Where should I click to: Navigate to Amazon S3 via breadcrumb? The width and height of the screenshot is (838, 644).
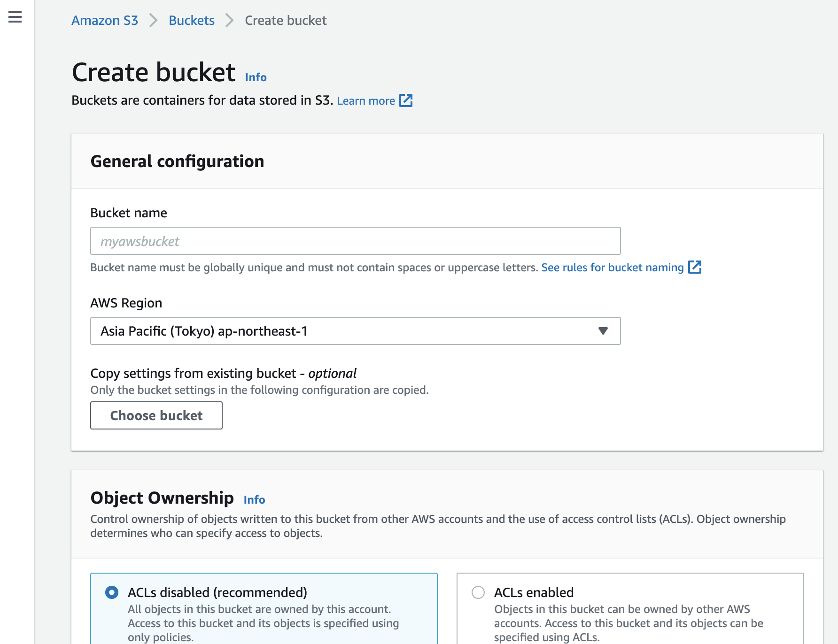[x=104, y=20]
